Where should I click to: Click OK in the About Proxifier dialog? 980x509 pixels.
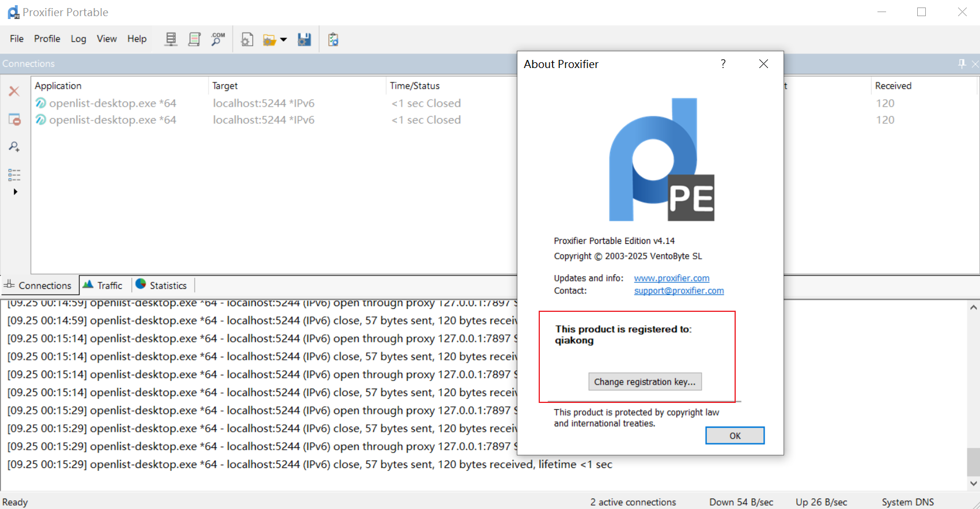coord(735,436)
